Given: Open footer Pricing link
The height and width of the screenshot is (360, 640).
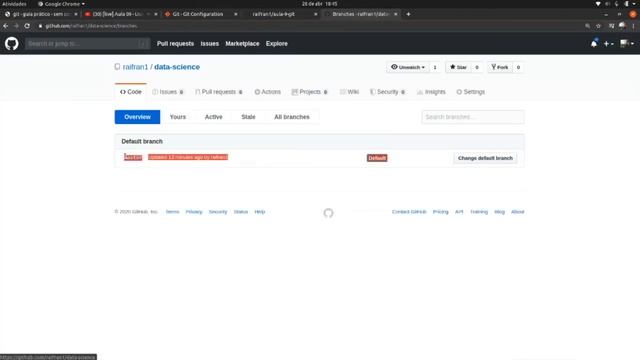Looking at the screenshot, I should click(440, 212).
